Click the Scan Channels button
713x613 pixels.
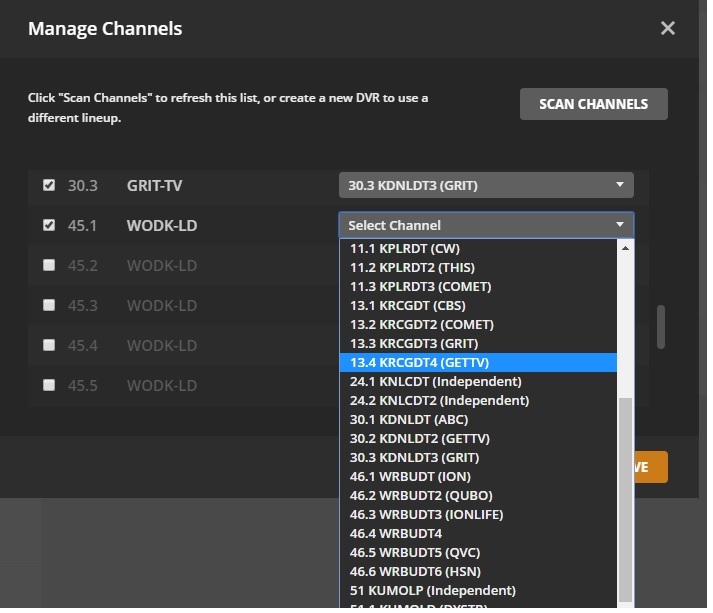click(593, 104)
